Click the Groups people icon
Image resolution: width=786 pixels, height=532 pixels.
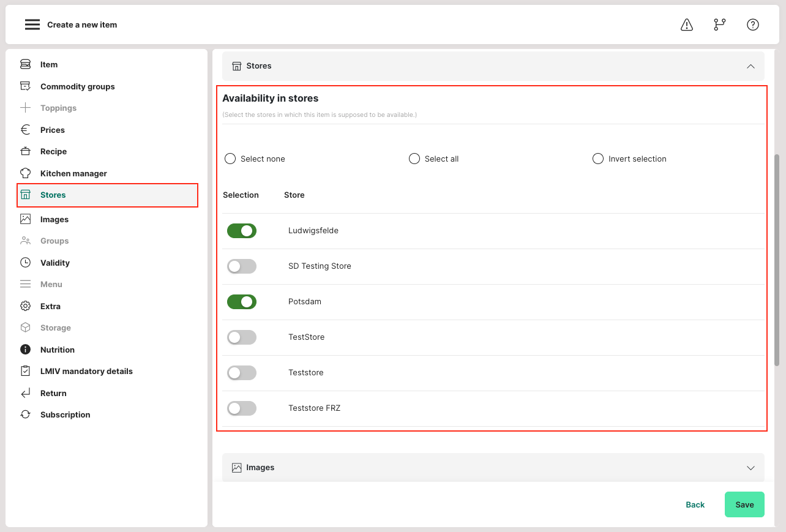click(25, 241)
